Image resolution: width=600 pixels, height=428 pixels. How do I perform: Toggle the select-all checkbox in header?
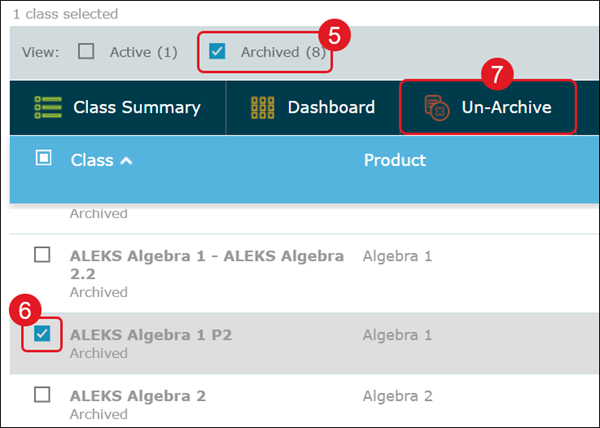click(43, 158)
